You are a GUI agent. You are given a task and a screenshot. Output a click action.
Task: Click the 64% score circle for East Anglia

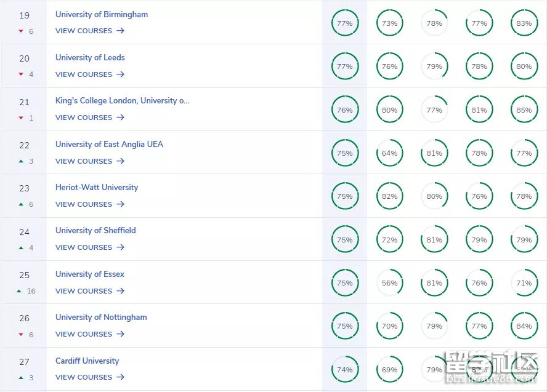(389, 153)
